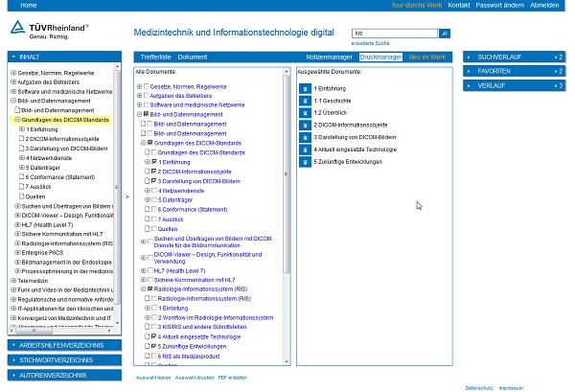Open the Trefferliste tab

(x=156, y=58)
